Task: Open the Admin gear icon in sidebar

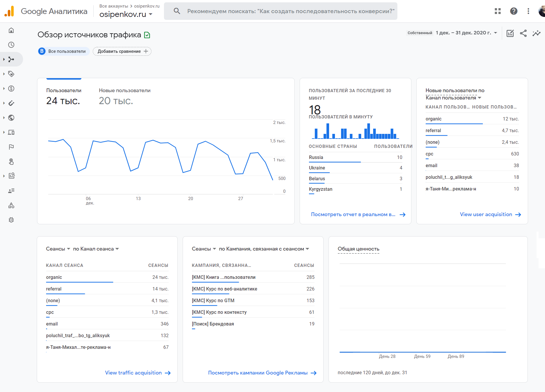Action: (x=11, y=220)
